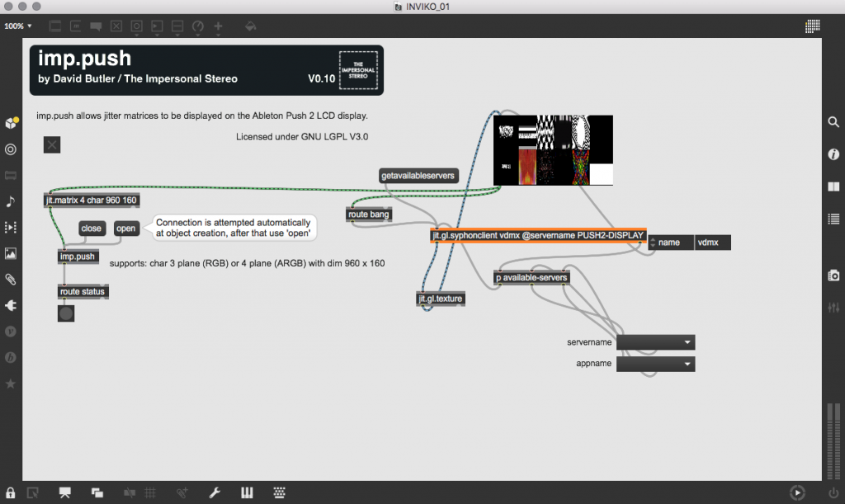Add a slider object from toolbar
Viewport: 845px width, 504px height.
[177, 26]
